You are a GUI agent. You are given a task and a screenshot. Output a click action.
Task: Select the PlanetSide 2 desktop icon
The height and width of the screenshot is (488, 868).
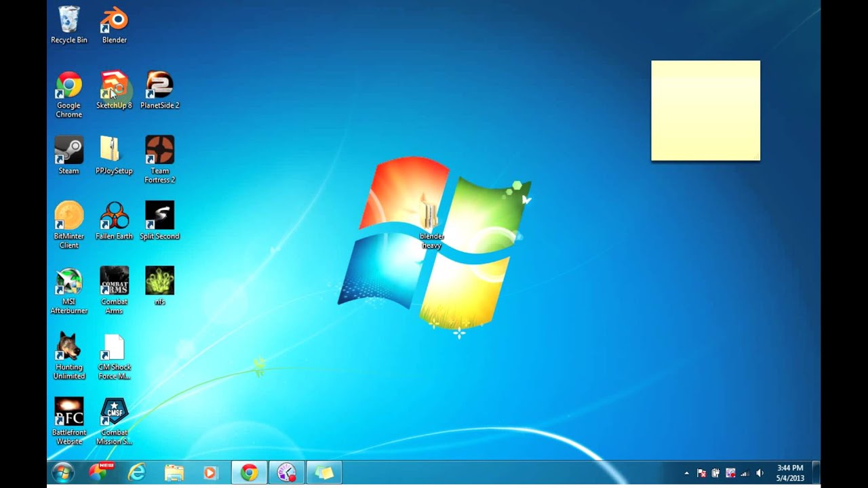tap(159, 90)
